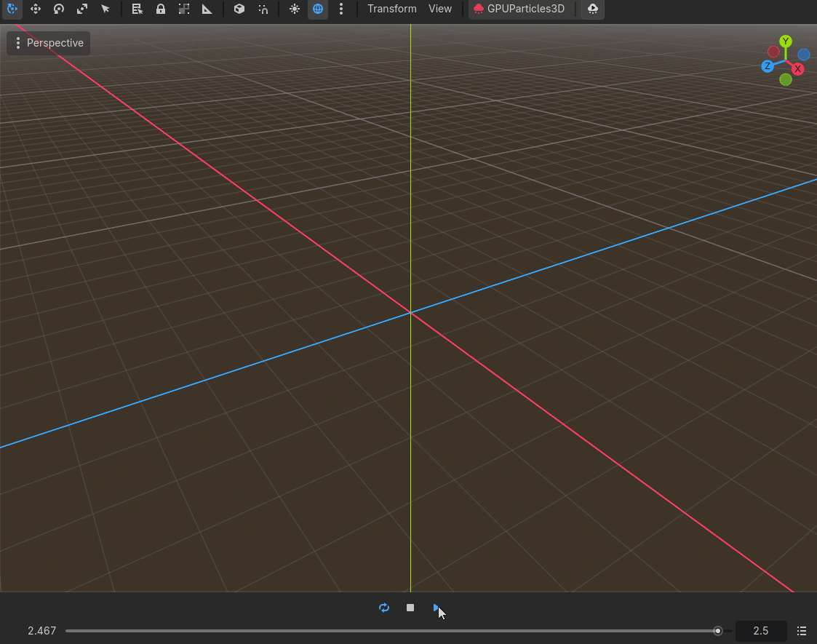Screen dimensions: 817x644
Task: Open the particle preview options list
Action: click(x=802, y=631)
